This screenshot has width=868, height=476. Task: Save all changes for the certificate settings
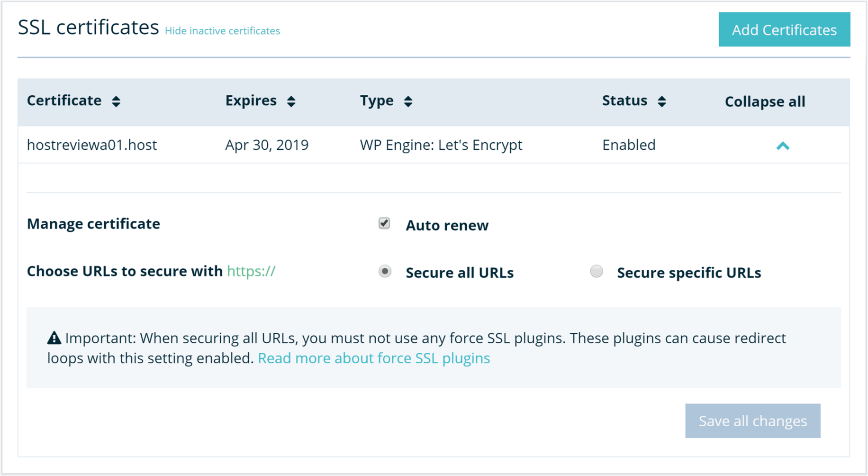coord(752,421)
